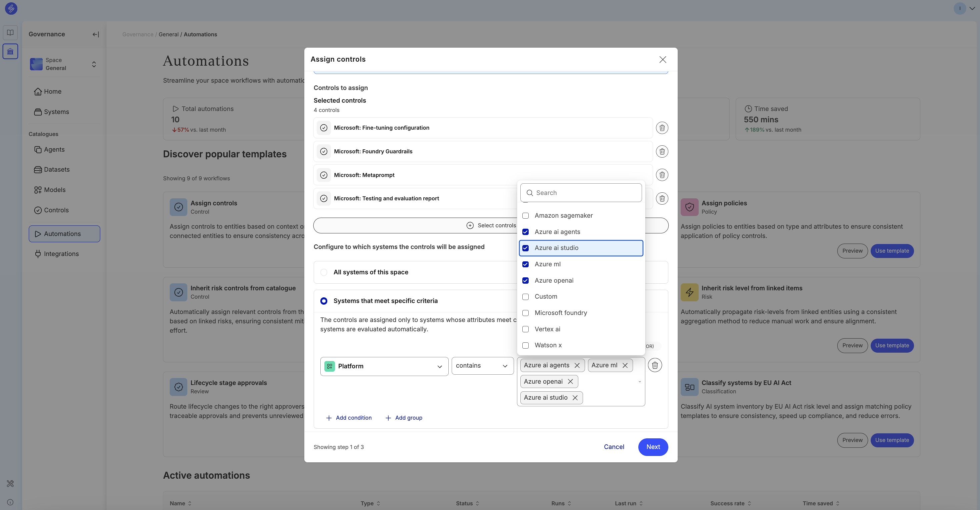Screen dimensions: 980x510
Task: Remove the Azure openai tag
Action: [x=570, y=381]
